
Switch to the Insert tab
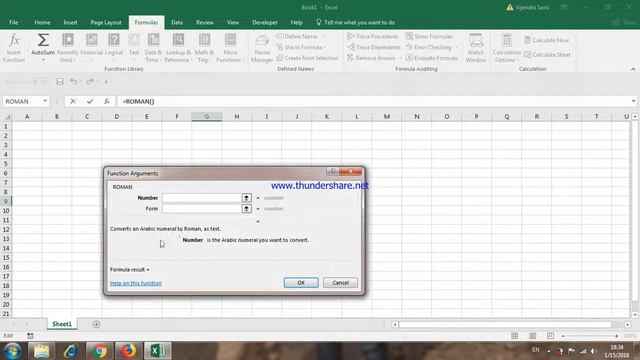click(70, 22)
